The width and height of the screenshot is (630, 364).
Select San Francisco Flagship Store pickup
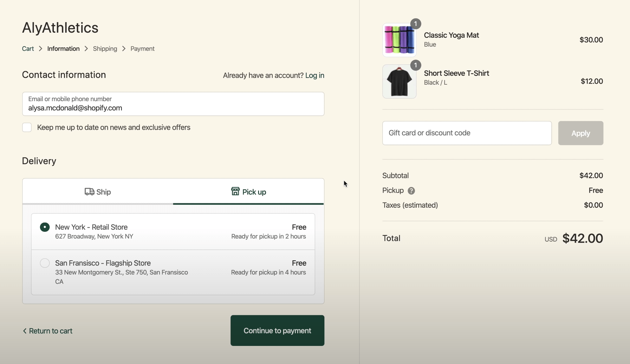click(45, 263)
